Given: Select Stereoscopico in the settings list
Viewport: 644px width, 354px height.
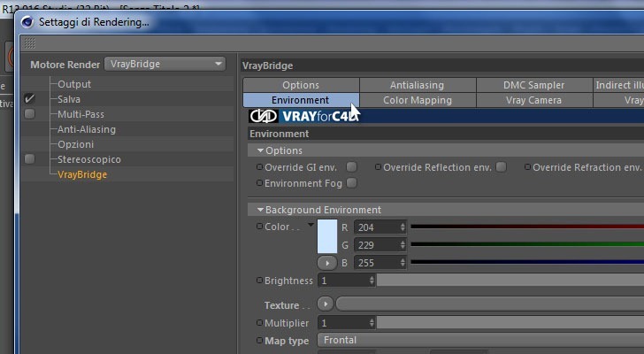Looking at the screenshot, I should (x=89, y=159).
